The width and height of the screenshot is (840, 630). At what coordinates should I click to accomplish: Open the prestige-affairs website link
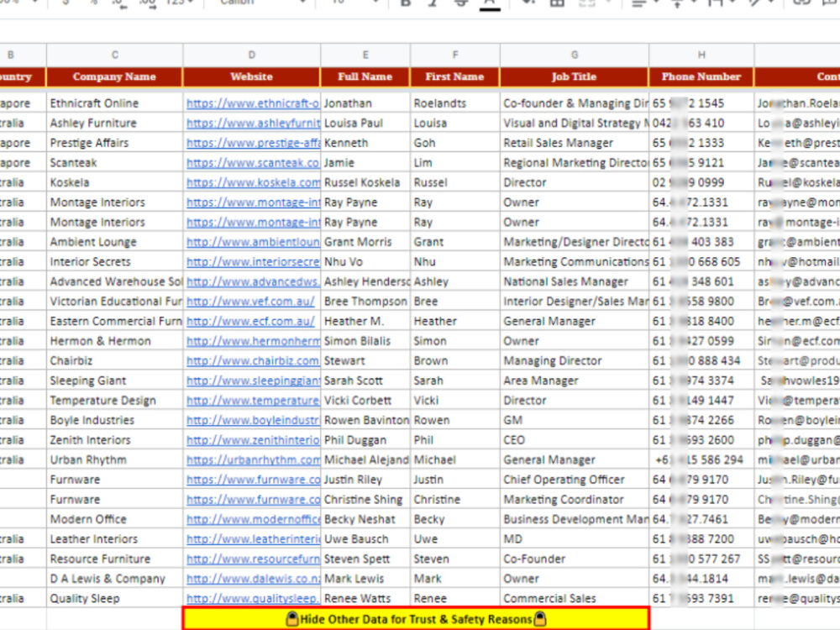[x=253, y=143]
